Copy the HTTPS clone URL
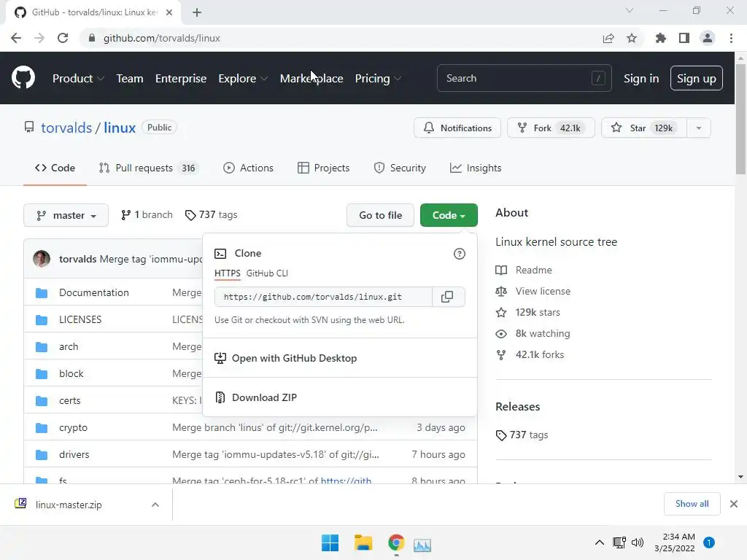This screenshot has width=747, height=560. coord(447,297)
